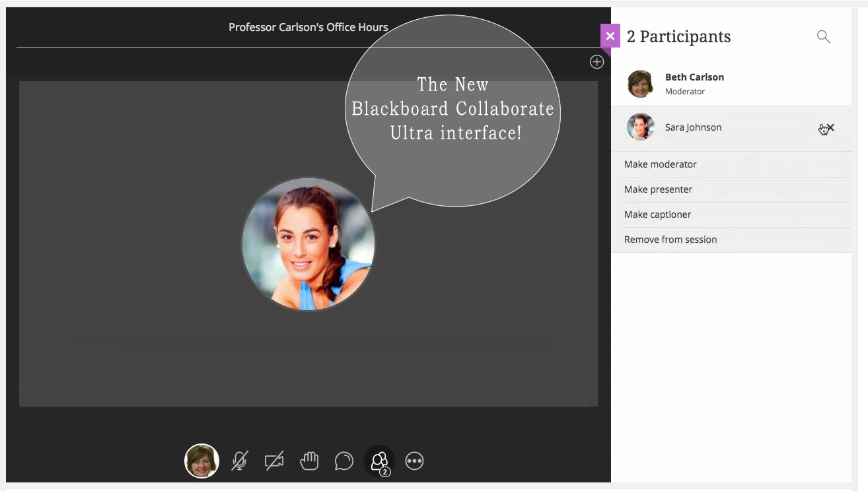The width and height of the screenshot is (868, 491).
Task: Click Sara Johnson's small avatar in list
Action: click(640, 127)
